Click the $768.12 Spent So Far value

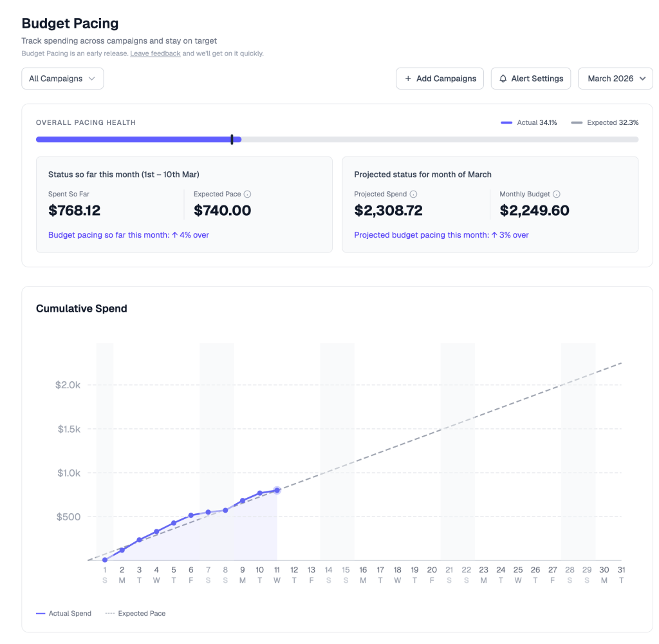(75, 211)
